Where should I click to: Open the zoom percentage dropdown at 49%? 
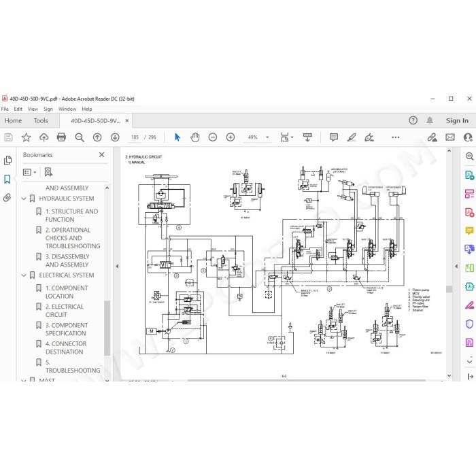click(x=267, y=137)
